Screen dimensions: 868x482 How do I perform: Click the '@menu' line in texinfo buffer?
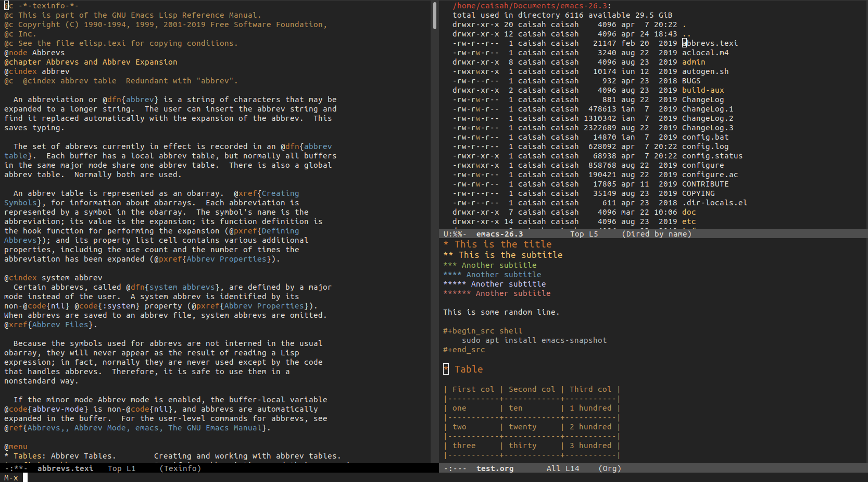coord(16,447)
